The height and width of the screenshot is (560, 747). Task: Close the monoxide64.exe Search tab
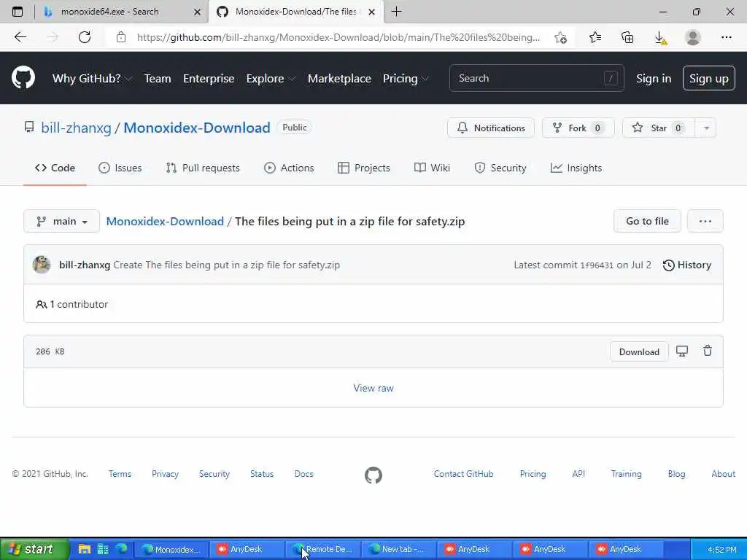(197, 12)
